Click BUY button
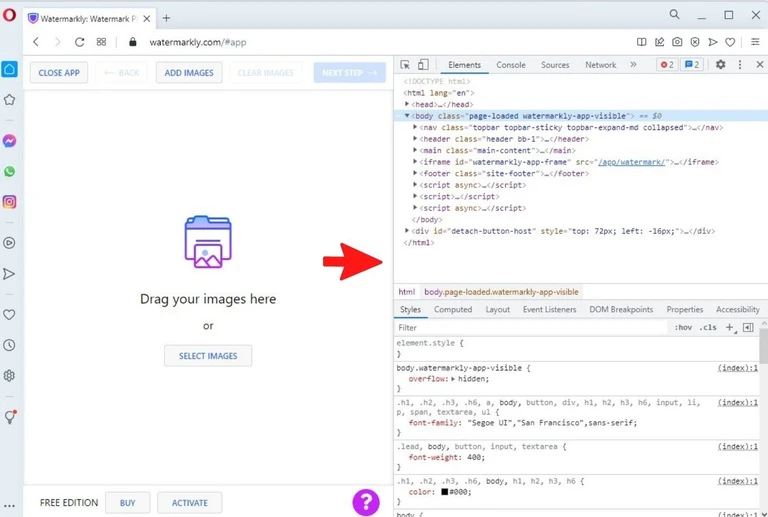Image resolution: width=768 pixels, height=517 pixels. pyautogui.click(x=128, y=503)
